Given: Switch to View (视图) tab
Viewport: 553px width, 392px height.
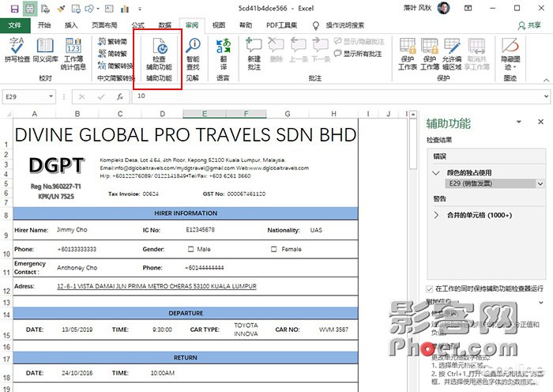Looking at the screenshot, I should tap(219, 25).
